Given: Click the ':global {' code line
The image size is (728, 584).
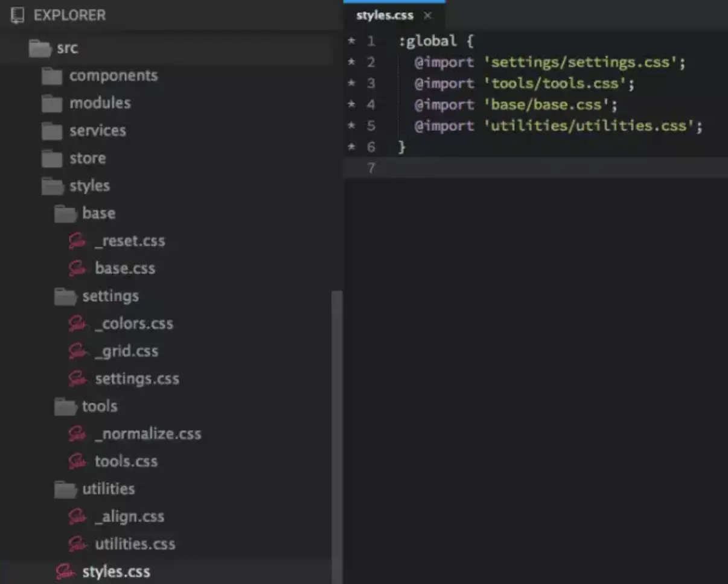Looking at the screenshot, I should (x=436, y=42).
